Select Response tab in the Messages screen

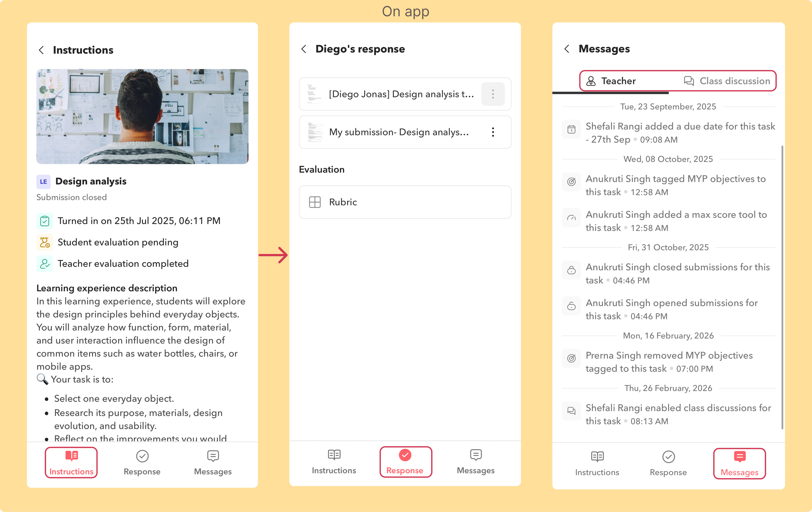[668, 464]
